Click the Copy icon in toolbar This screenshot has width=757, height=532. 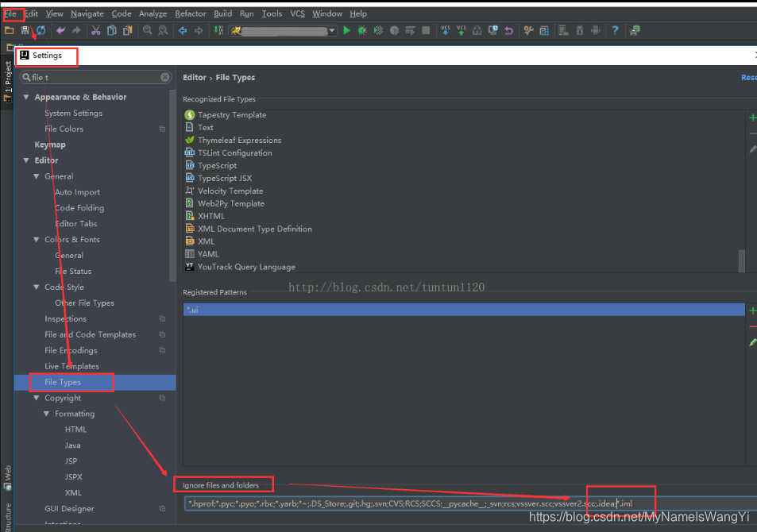coord(111,30)
